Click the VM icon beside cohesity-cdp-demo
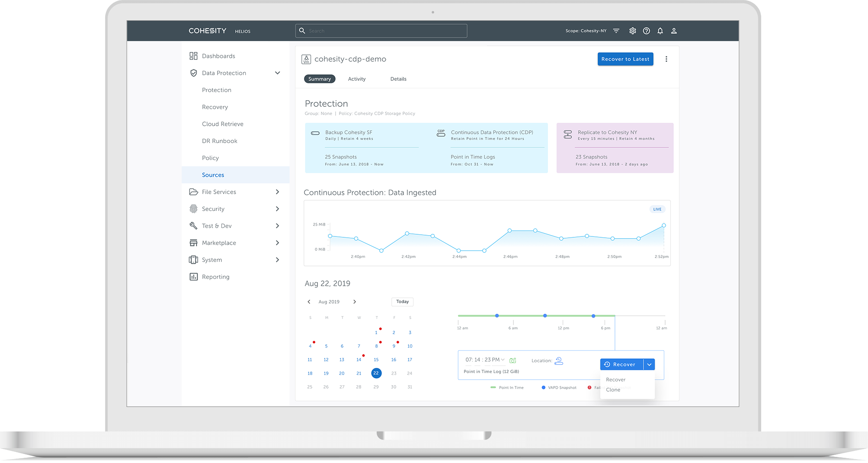This screenshot has width=868, height=463. click(x=306, y=59)
